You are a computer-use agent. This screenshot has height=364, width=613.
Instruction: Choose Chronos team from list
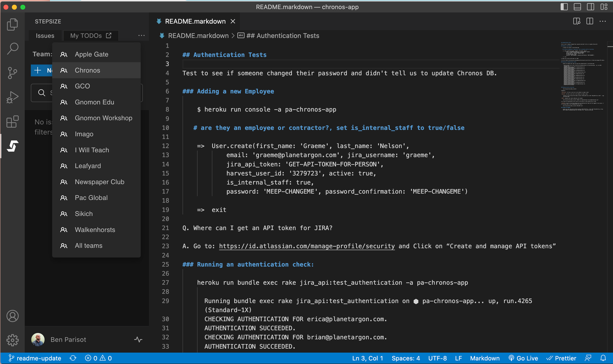coord(96,70)
